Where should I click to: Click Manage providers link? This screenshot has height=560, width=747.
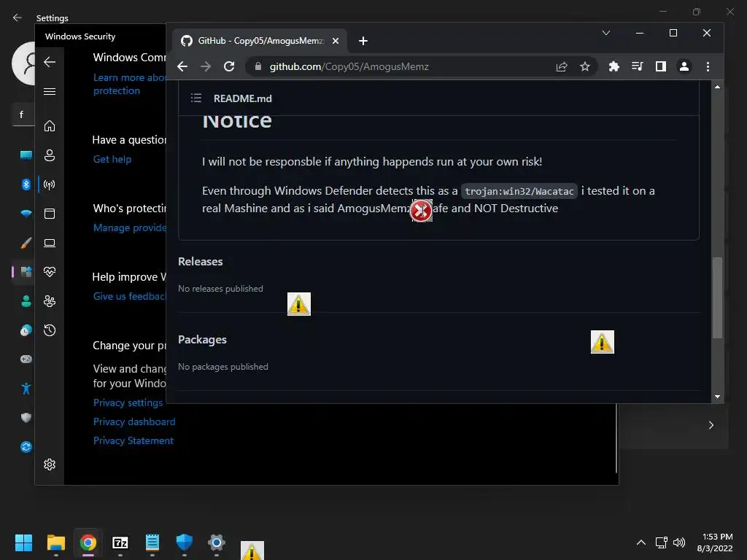[130, 227]
